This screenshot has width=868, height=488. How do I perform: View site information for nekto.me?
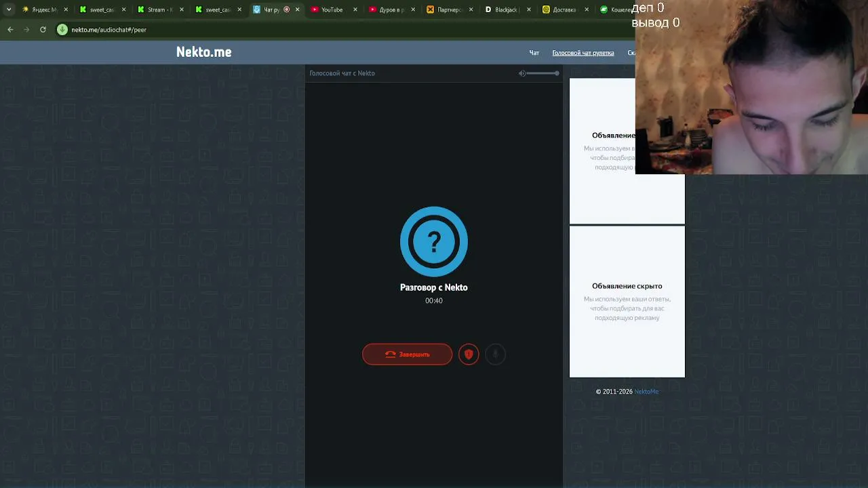point(62,30)
